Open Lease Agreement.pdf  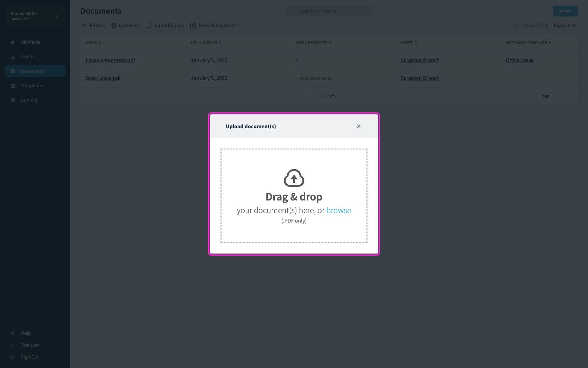(x=110, y=60)
